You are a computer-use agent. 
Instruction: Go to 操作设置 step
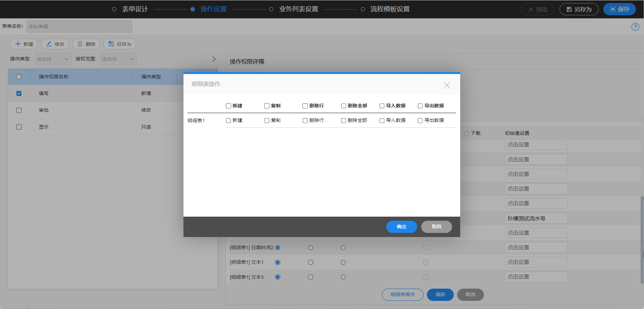(x=213, y=9)
